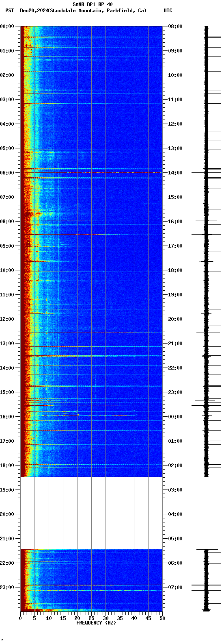224x644 pixels.
Task: Click the title text 'SMNB DP1 BP 40'
Action: (93, 4)
